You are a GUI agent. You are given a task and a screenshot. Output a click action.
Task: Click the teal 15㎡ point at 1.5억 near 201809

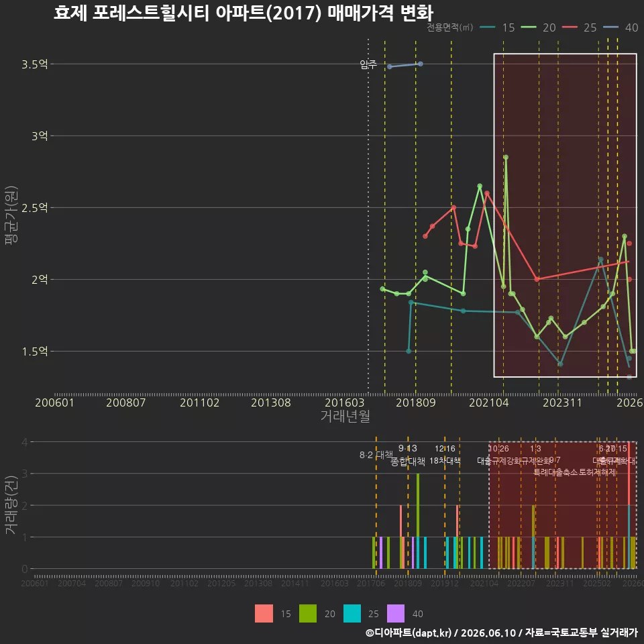tap(409, 351)
